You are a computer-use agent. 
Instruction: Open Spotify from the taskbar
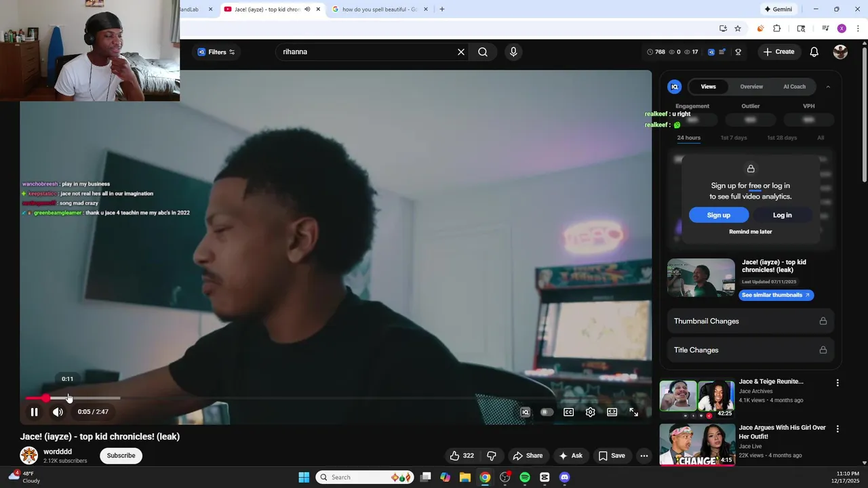coord(525,477)
